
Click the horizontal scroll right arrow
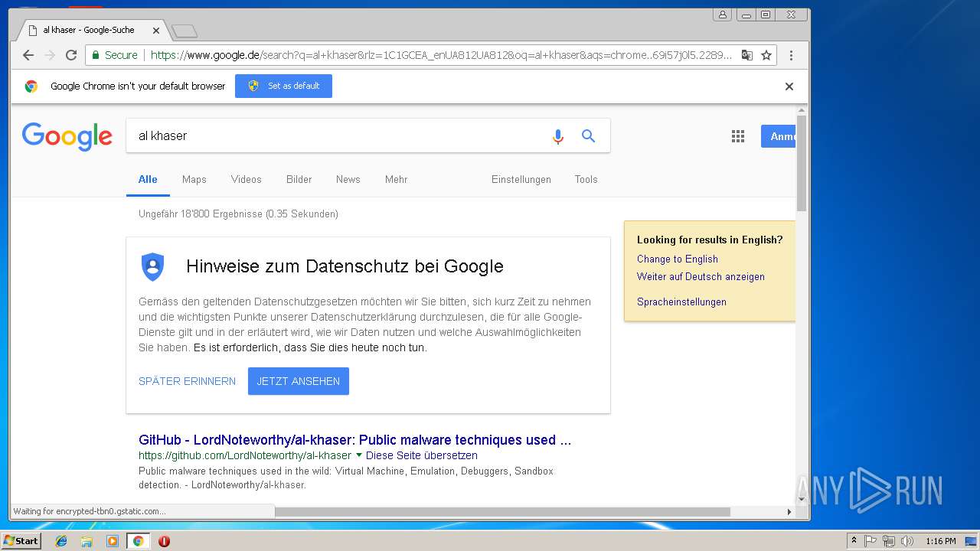[789, 511]
